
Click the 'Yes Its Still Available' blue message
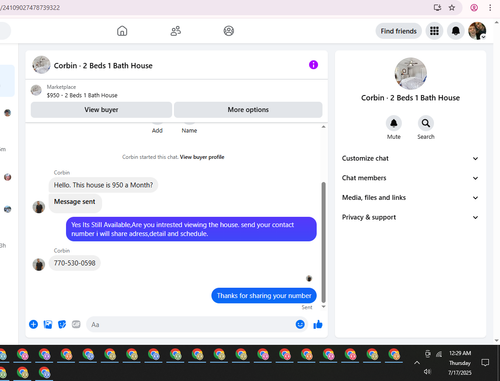click(x=191, y=229)
